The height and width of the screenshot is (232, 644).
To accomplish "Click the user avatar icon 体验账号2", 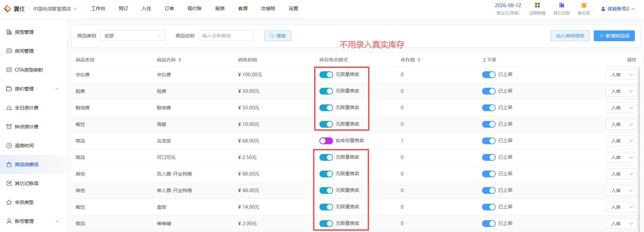I will click(603, 9).
